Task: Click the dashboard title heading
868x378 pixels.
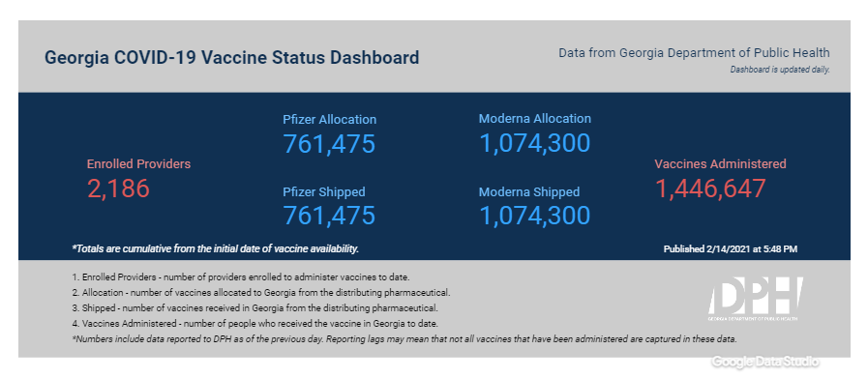Action: click(231, 58)
